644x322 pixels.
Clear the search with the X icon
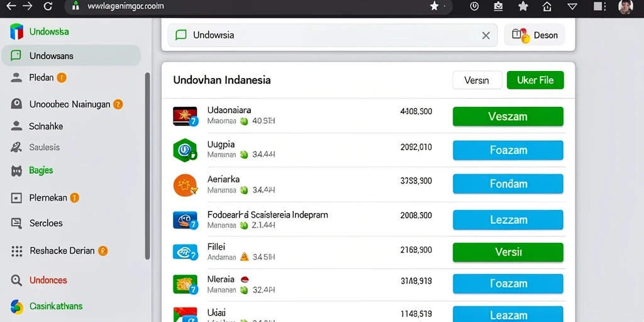pos(486,35)
